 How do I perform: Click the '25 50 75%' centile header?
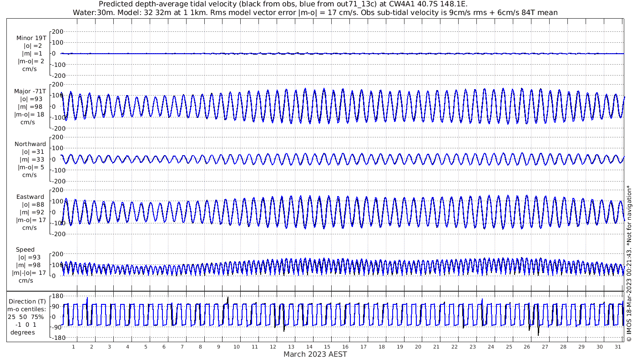(26, 317)
